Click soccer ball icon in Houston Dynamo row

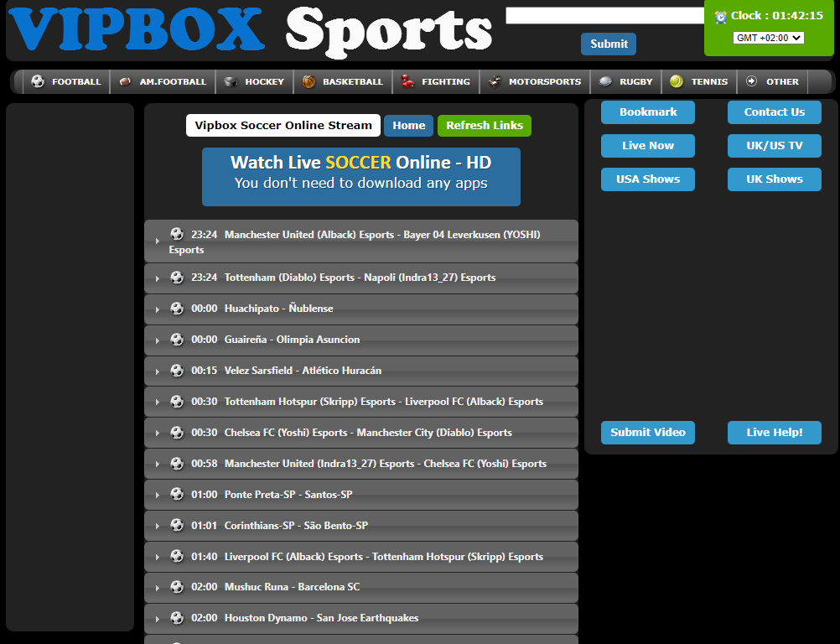point(177,618)
